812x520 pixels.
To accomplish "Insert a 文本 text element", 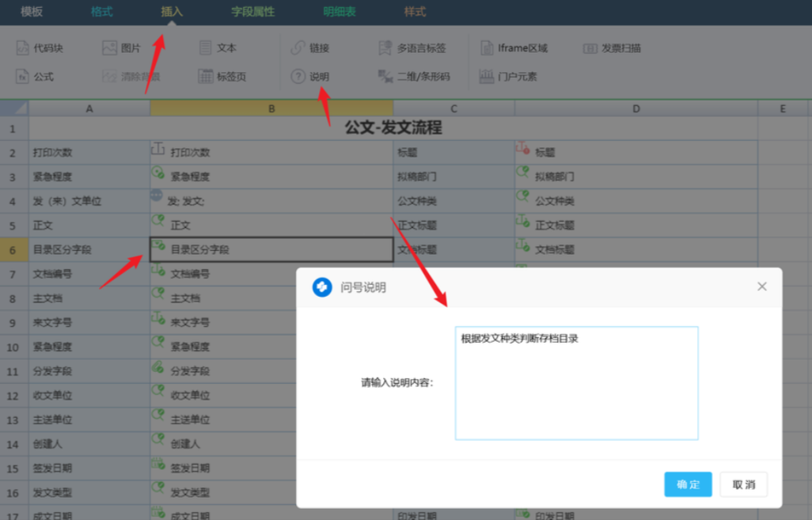I will tap(218, 48).
